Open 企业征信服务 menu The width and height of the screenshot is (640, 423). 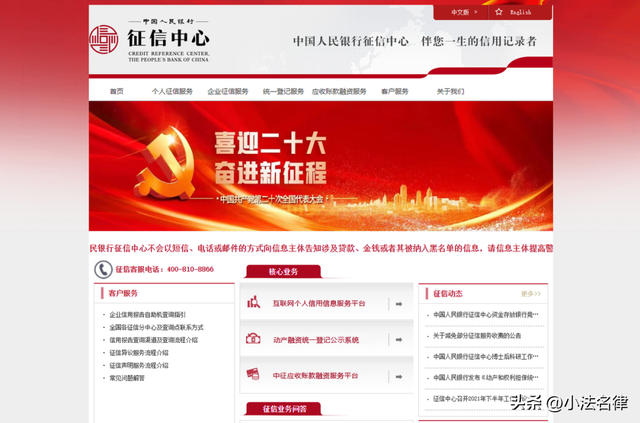pyautogui.click(x=228, y=91)
